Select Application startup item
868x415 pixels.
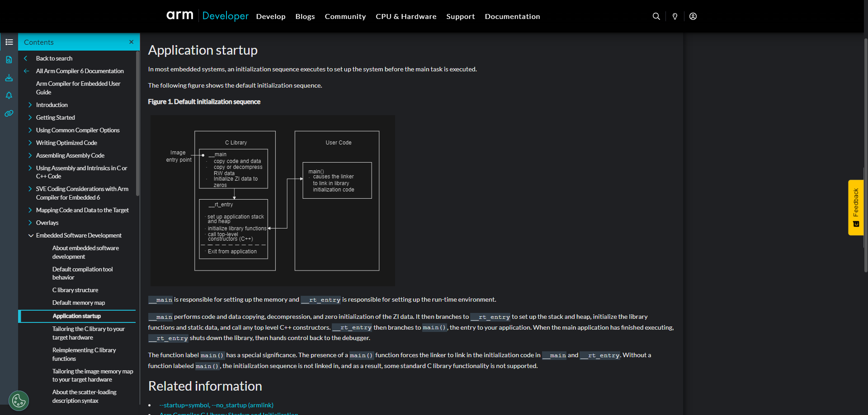pyautogui.click(x=77, y=316)
